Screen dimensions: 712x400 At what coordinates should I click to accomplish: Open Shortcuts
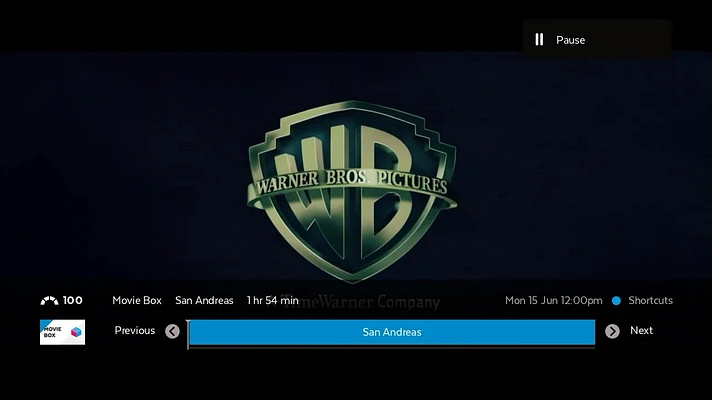click(x=650, y=301)
